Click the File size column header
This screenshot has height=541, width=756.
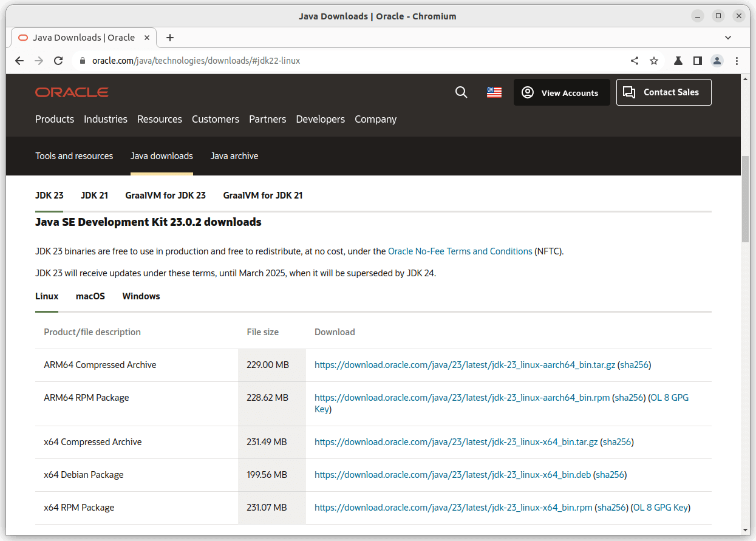[x=263, y=332]
